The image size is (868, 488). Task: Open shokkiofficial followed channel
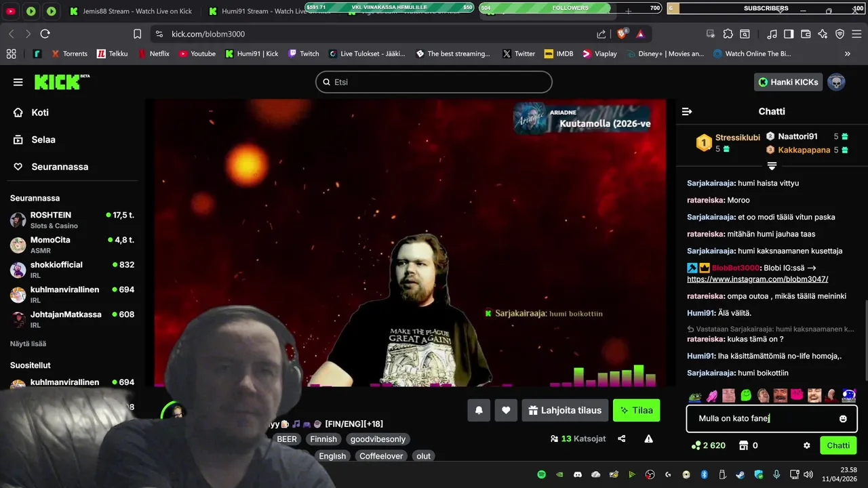point(73,270)
